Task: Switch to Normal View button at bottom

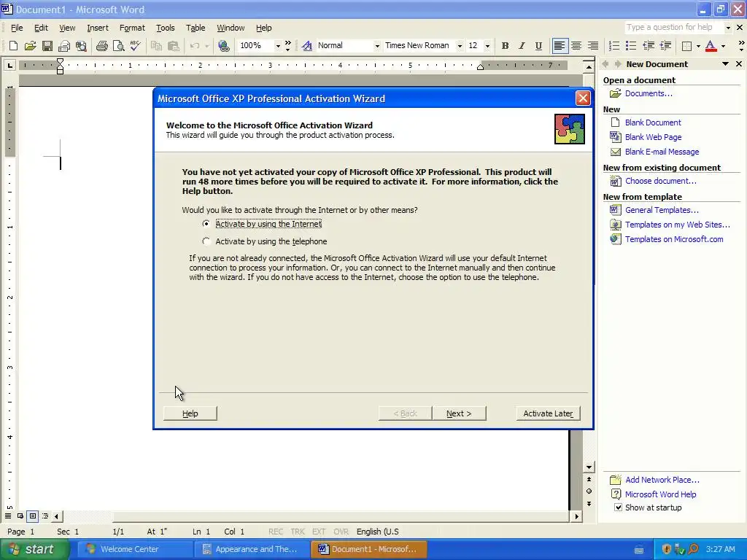Action: click(8, 516)
